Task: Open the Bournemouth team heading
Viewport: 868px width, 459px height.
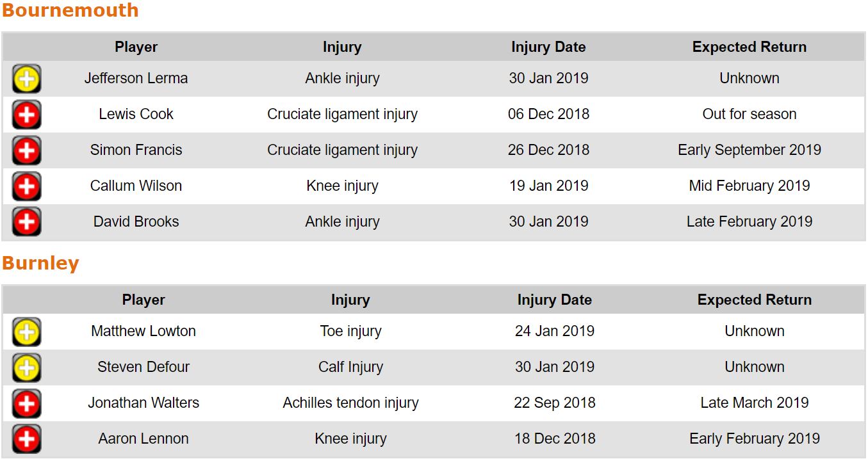Action: 70,10
